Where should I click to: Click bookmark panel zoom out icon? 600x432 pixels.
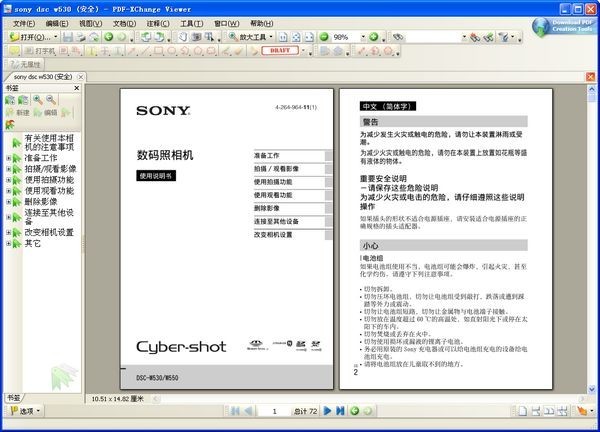tap(51, 100)
